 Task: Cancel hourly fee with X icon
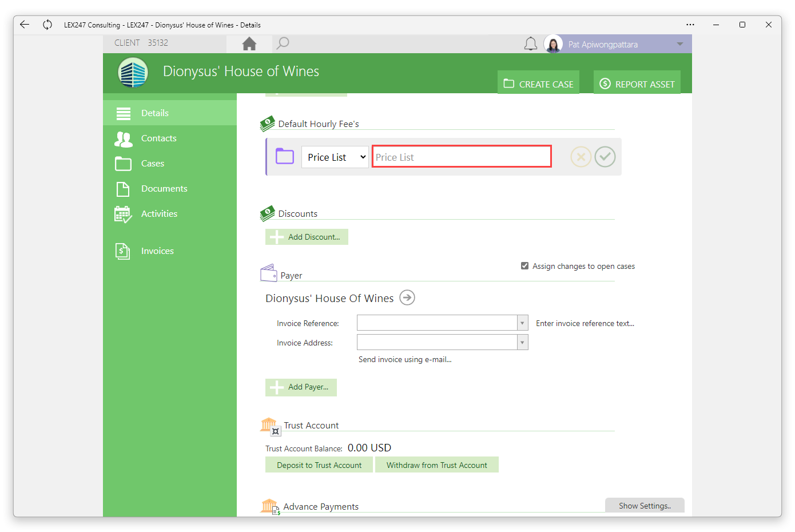[x=581, y=157]
